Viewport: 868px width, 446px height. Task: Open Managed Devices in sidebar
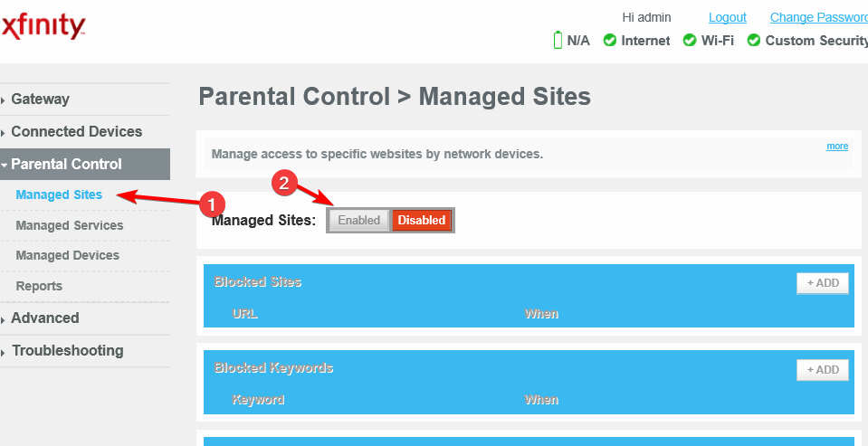click(x=67, y=256)
